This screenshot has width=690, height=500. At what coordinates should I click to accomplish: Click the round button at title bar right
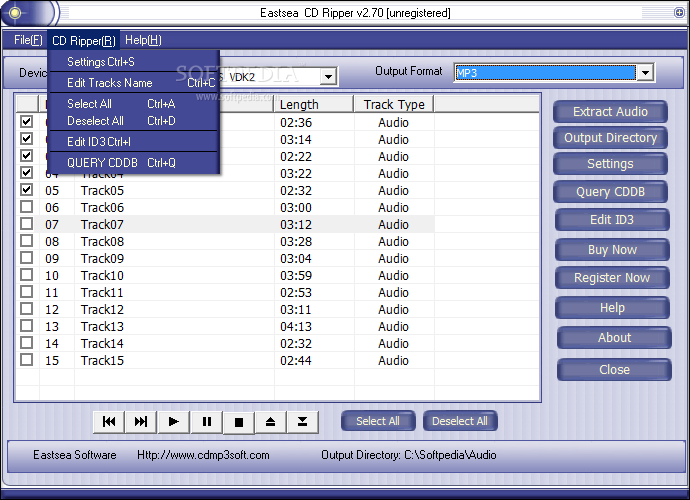pyautogui.click(x=679, y=12)
